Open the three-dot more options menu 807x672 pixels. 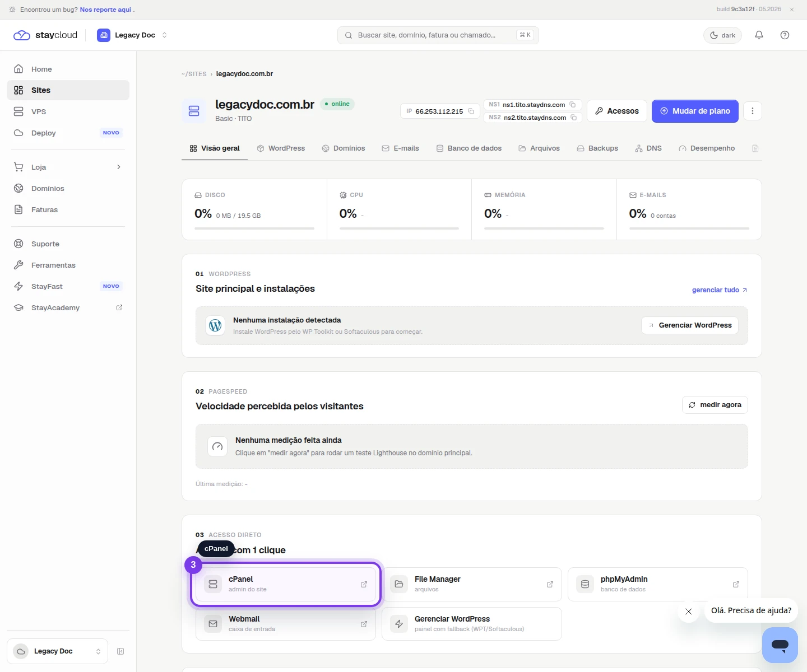click(x=753, y=111)
